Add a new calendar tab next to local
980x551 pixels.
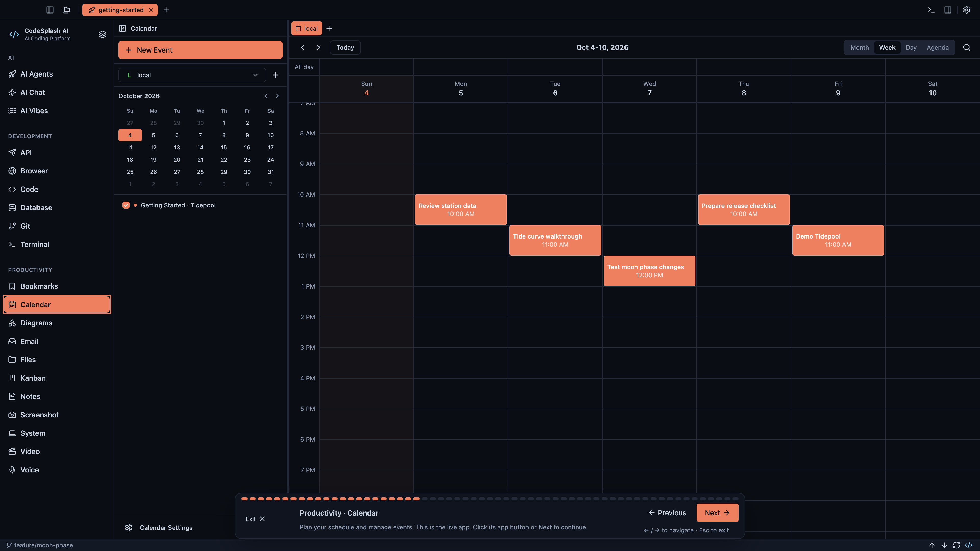329,29
